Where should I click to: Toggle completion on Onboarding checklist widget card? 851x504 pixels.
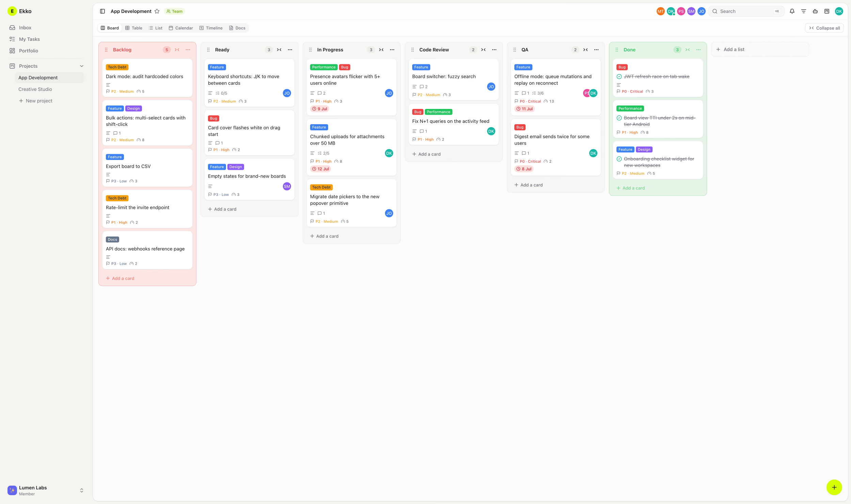(619, 159)
